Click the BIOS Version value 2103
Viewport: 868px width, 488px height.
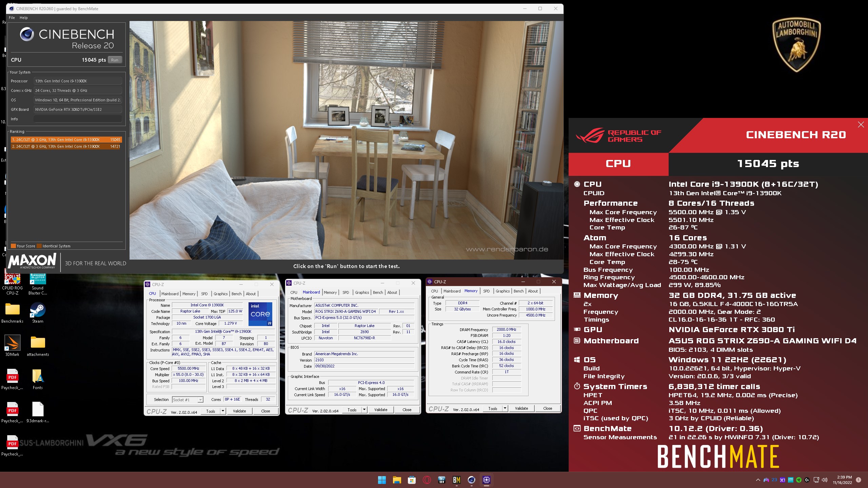click(x=364, y=360)
